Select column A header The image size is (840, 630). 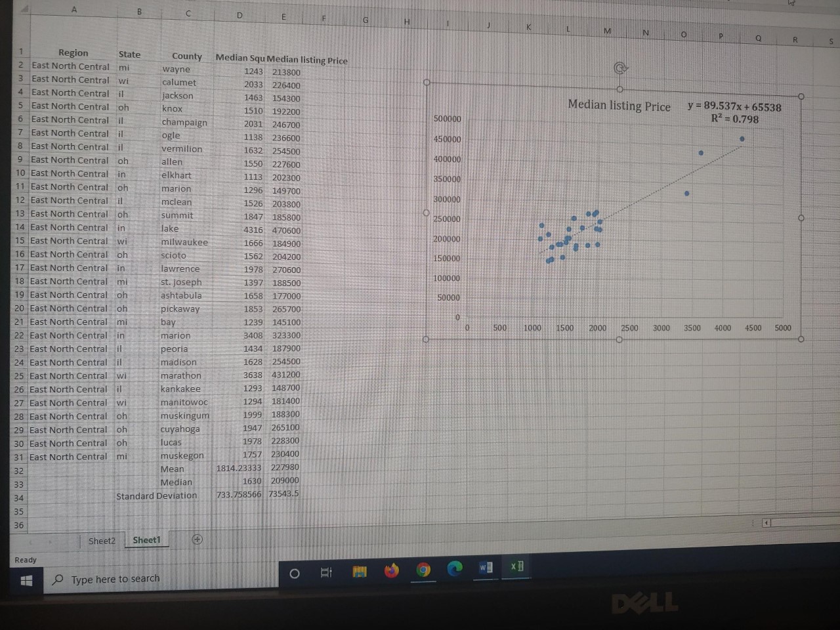74,10
